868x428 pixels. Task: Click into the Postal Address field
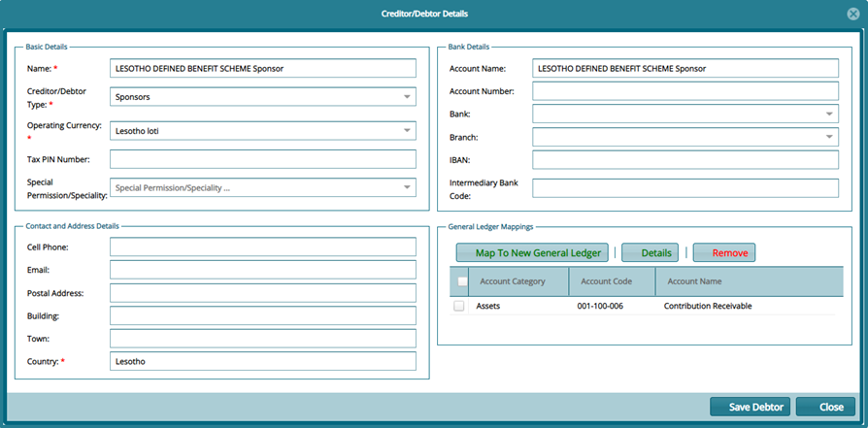coord(263,293)
